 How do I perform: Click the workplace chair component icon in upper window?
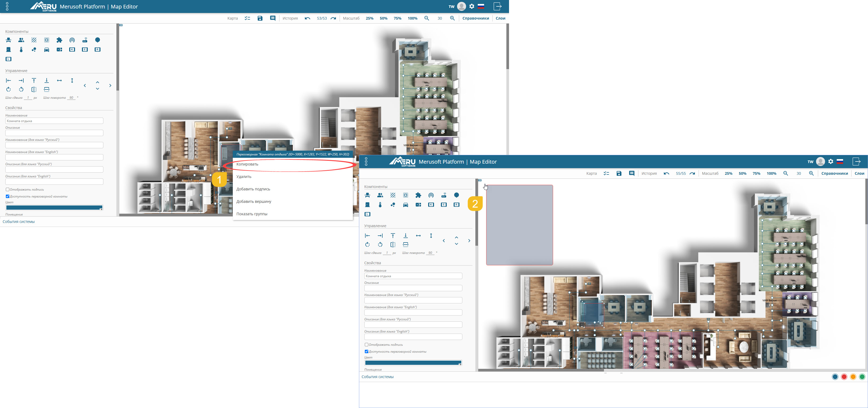pos(9,40)
